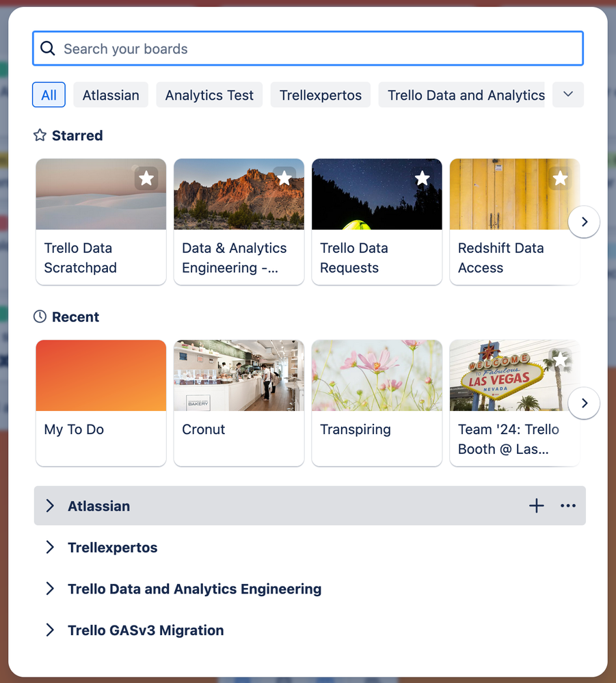
Task: Switch to Analytics Test filter
Action: 209,94
